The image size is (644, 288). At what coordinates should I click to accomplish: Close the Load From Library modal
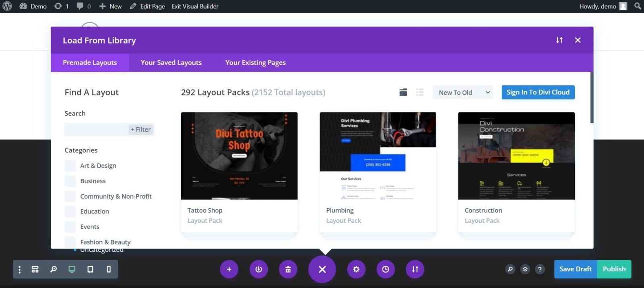pos(578,40)
